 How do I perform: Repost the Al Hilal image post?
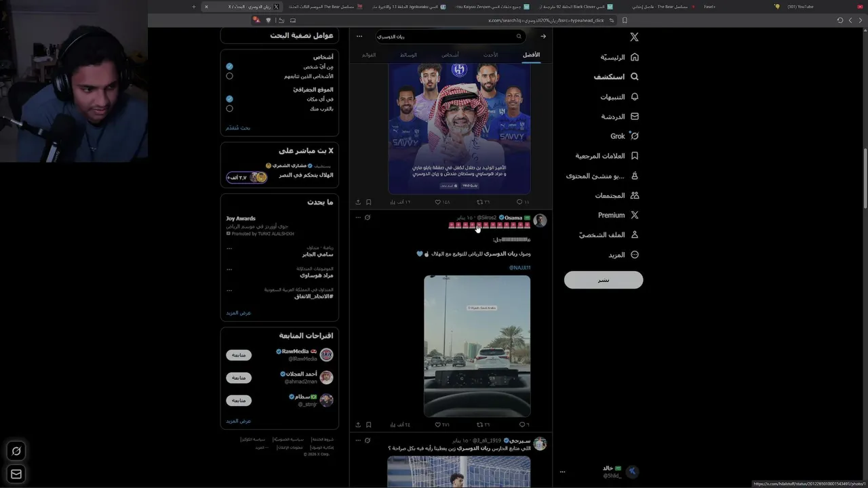pyautogui.click(x=483, y=202)
